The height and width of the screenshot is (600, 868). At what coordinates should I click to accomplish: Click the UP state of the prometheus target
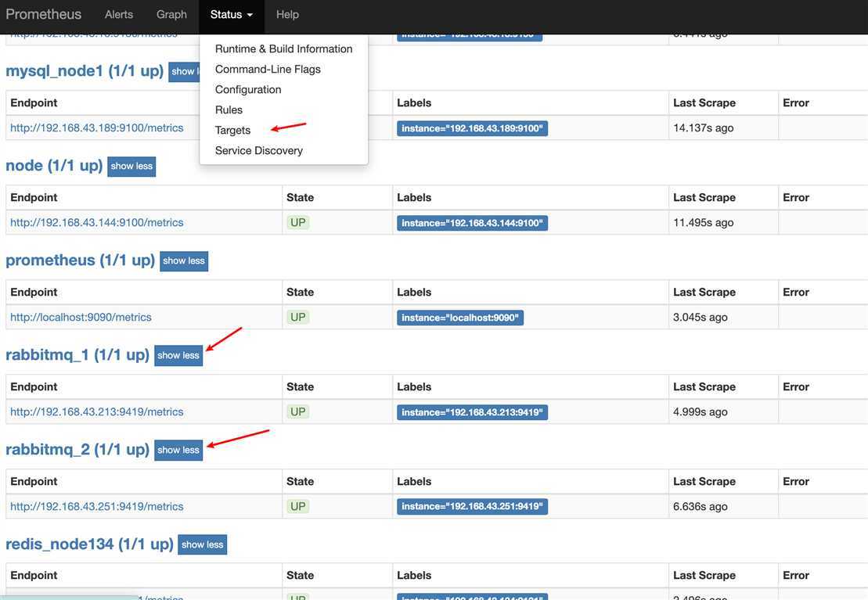[298, 317]
